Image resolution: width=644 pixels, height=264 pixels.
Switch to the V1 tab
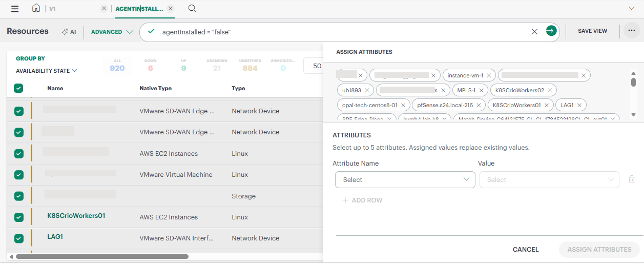tap(52, 9)
